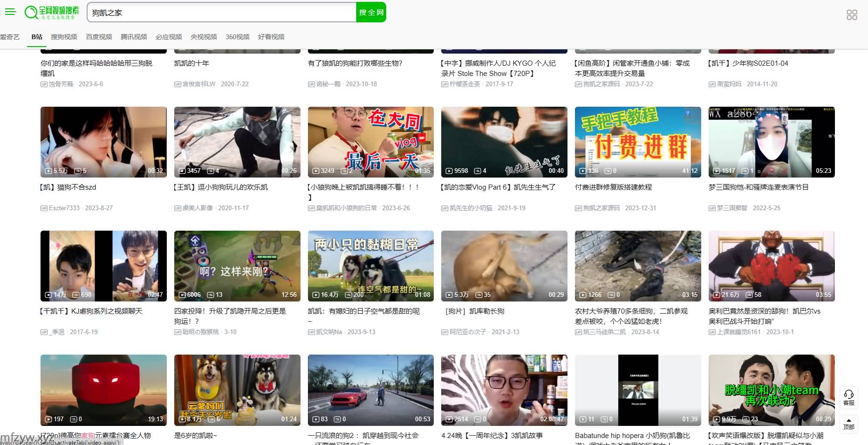The image size is (868, 445).
Task: Select the 央视视频 tab
Action: pyautogui.click(x=204, y=37)
